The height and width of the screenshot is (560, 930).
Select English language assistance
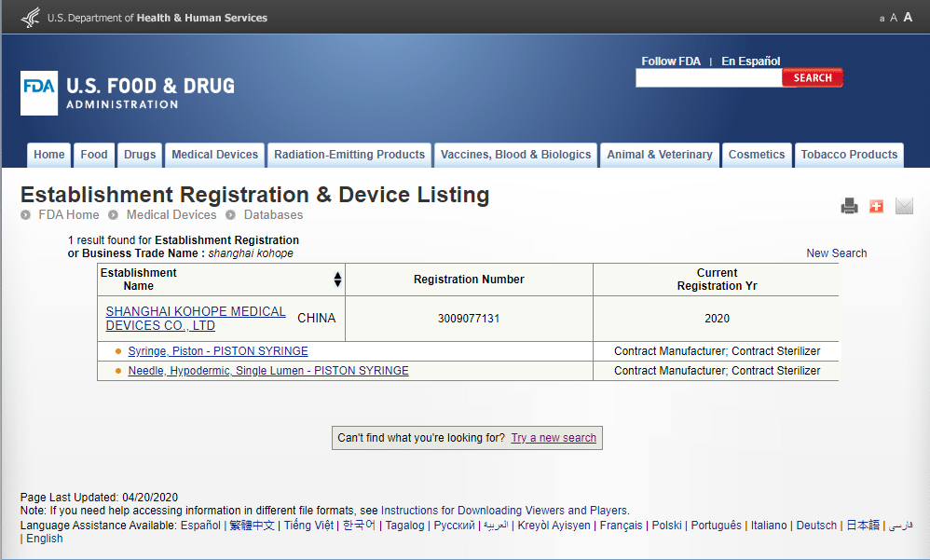coord(45,539)
